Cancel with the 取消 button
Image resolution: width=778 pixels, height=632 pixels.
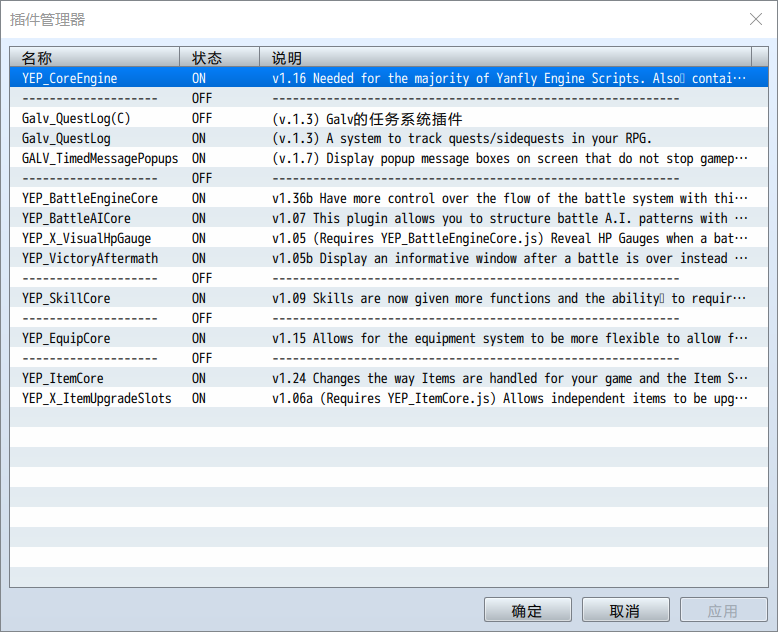pos(626,610)
